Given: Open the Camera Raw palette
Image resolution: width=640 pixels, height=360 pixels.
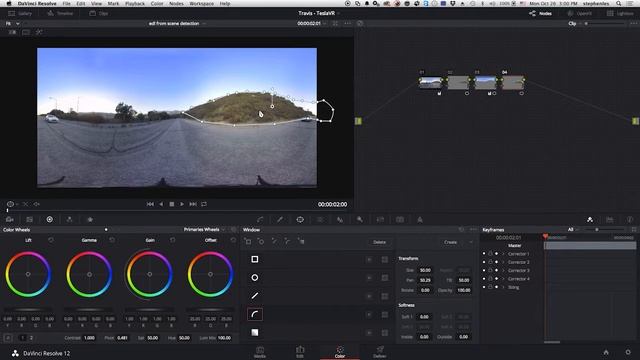Looking at the screenshot, I should 9,220.
